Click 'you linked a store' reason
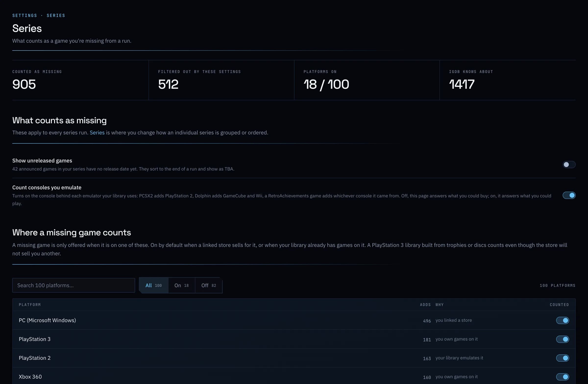The width and height of the screenshot is (588, 384). pyautogui.click(x=453, y=320)
